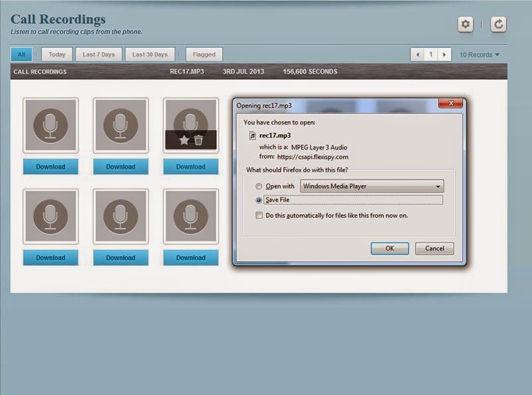Viewport: 532px width, 395px height.
Task: Click the refresh recordings icon
Action: (x=498, y=25)
